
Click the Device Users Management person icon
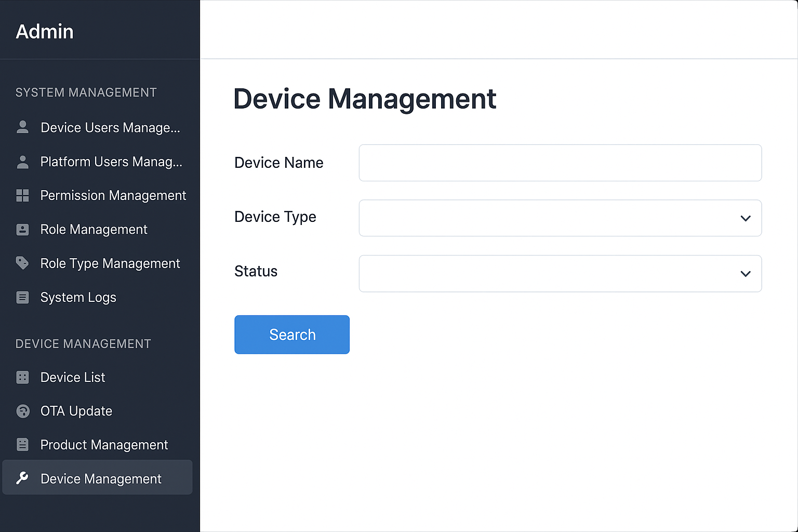click(22, 127)
